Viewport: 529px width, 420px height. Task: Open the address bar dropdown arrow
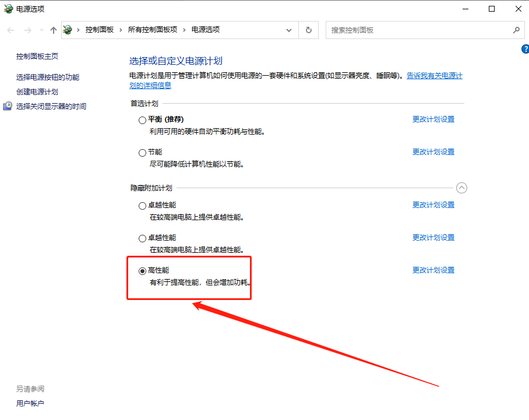pyautogui.click(x=289, y=30)
